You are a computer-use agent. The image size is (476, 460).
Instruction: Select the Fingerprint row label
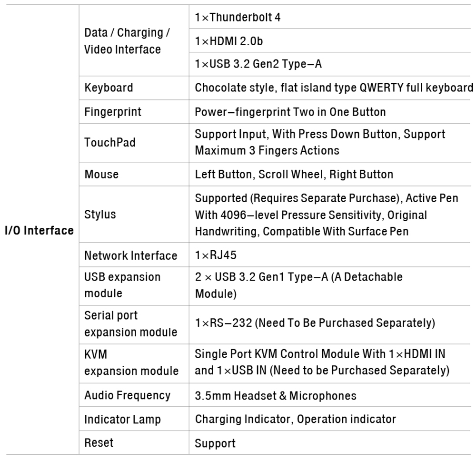point(113,112)
